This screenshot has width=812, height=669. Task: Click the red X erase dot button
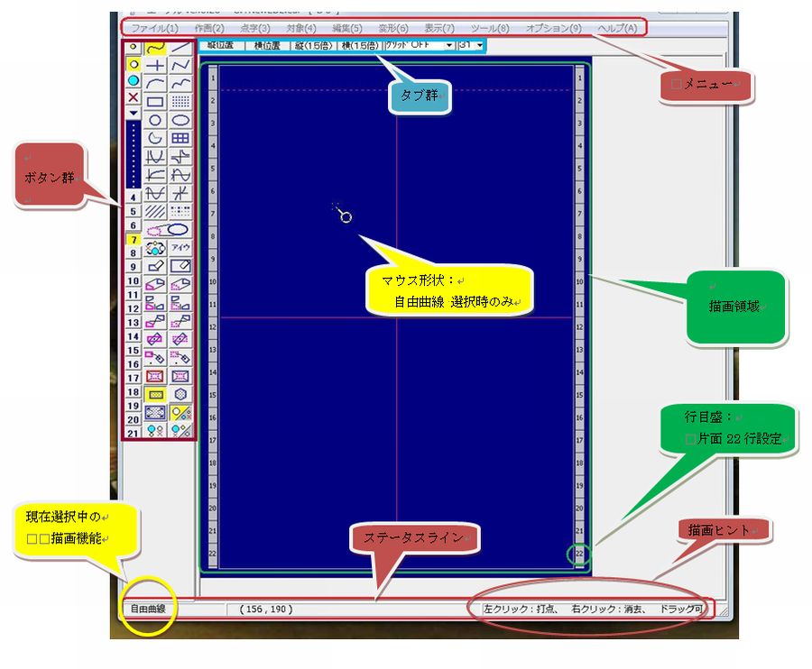[x=134, y=96]
